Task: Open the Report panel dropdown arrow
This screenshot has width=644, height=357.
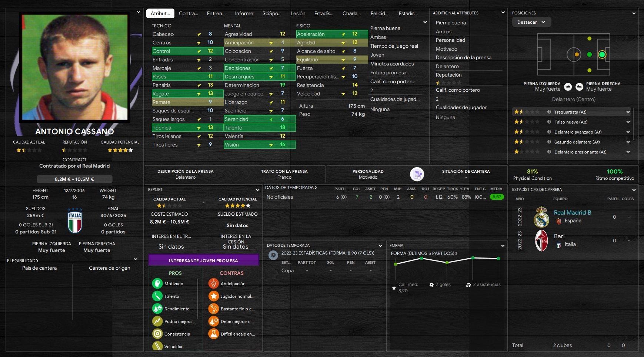Action: pos(258,190)
